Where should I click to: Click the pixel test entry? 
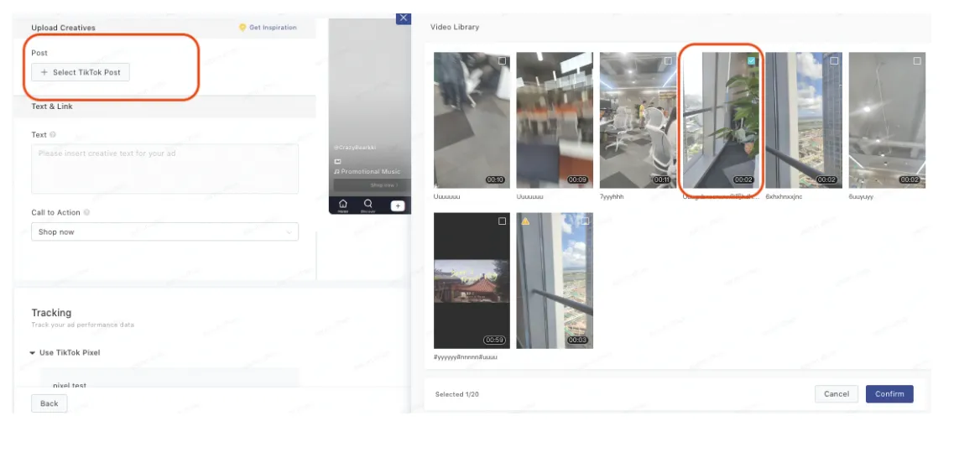(x=70, y=386)
